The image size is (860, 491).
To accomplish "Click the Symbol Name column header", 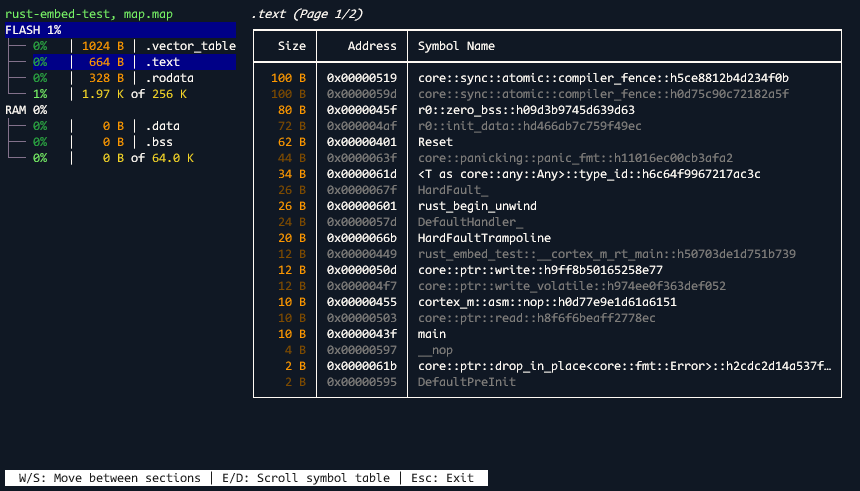I will pyautogui.click(x=456, y=46).
